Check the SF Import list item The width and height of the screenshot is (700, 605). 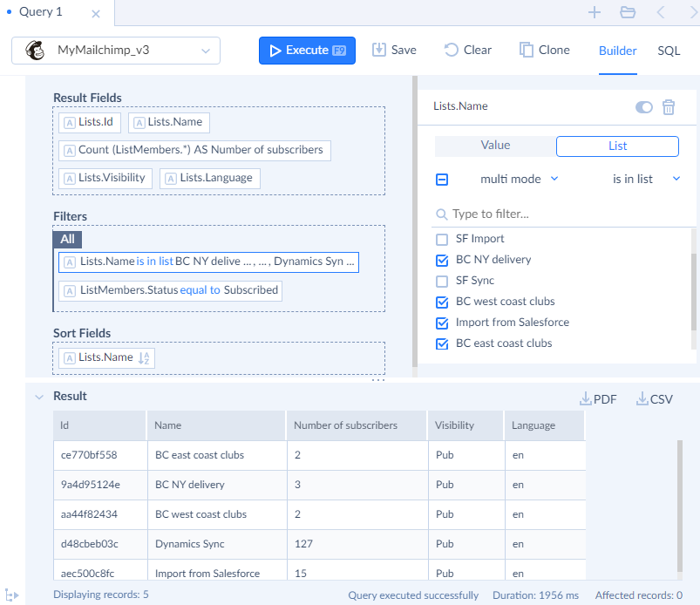[x=441, y=238]
